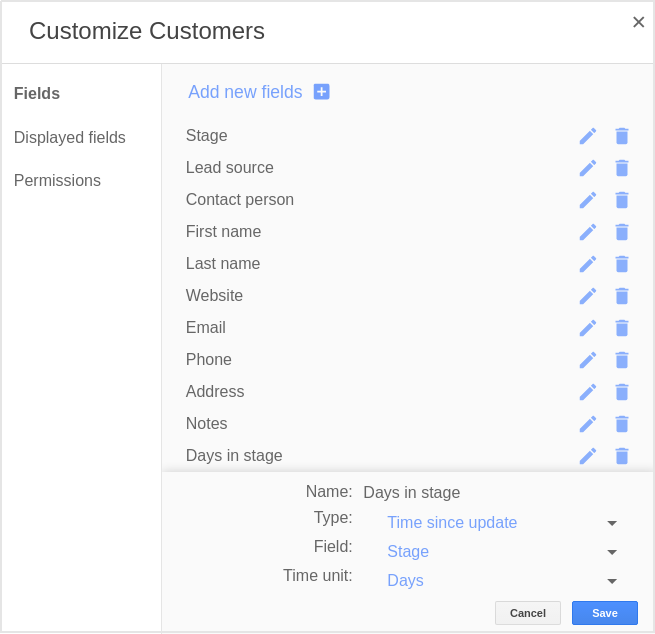
Task: Click the plus icon beside Add new fields
Action: [321, 92]
